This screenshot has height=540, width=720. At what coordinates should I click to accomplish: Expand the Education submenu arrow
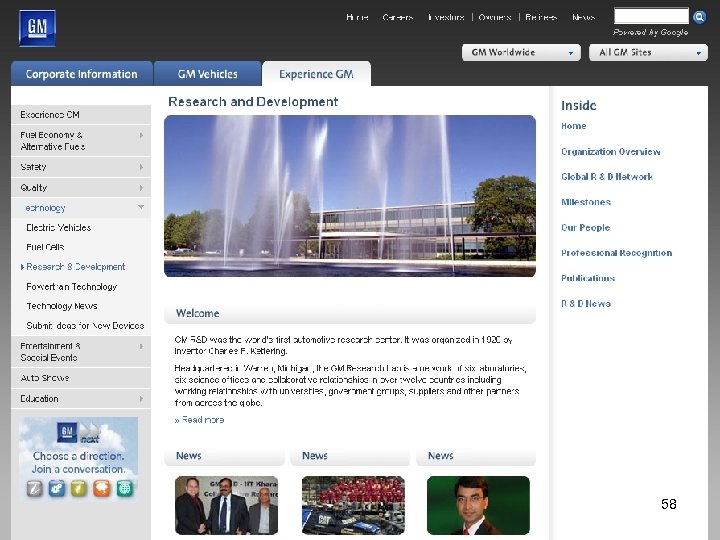pyautogui.click(x=141, y=399)
